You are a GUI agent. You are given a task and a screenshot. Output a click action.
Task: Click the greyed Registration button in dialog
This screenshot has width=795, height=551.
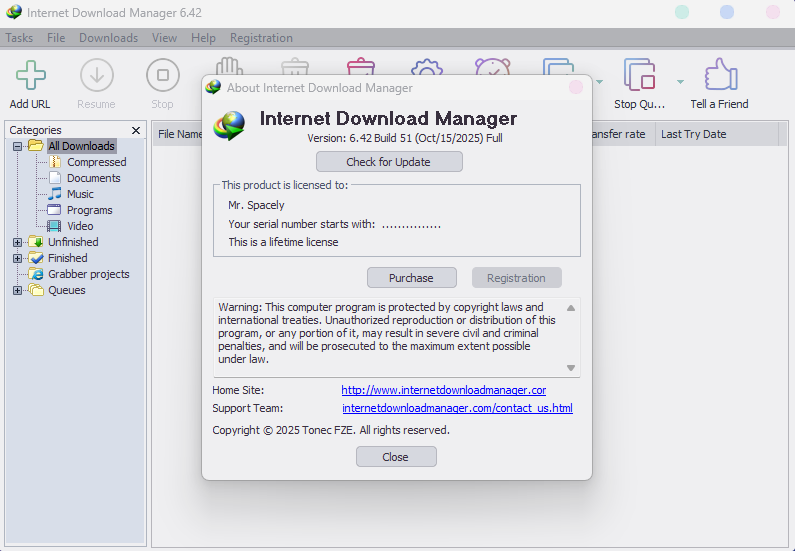pos(516,278)
